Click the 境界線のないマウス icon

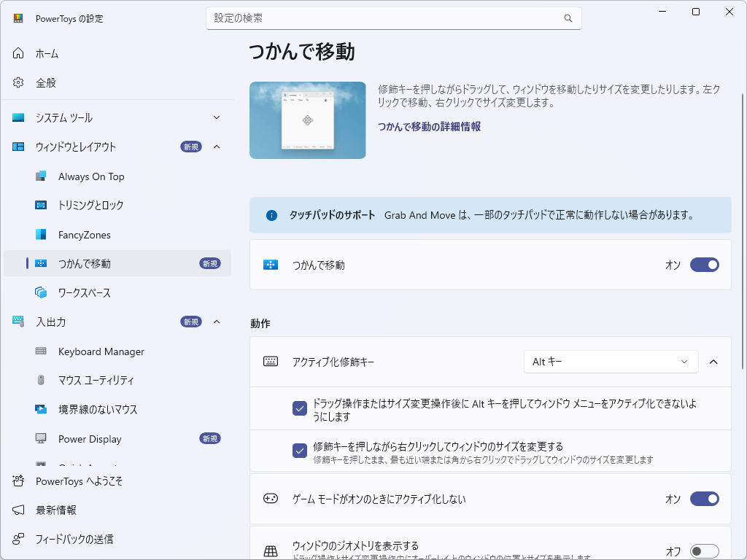tap(41, 409)
